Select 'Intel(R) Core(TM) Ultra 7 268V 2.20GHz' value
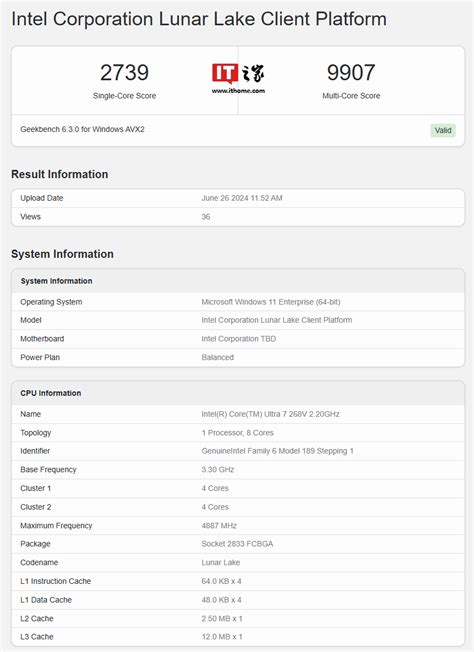 270,414
